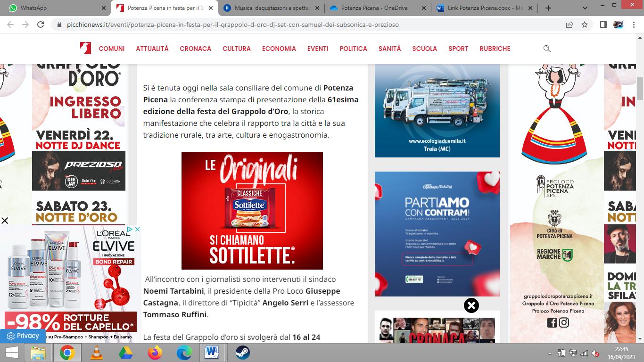This screenshot has height=362, width=644.
Task: Open File Explorer from the taskbar
Action: [38, 353]
